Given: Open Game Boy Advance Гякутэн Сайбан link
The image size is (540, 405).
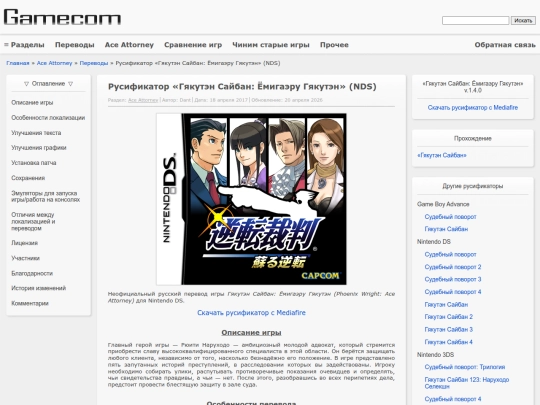Looking at the screenshot, I should [446, 229].
